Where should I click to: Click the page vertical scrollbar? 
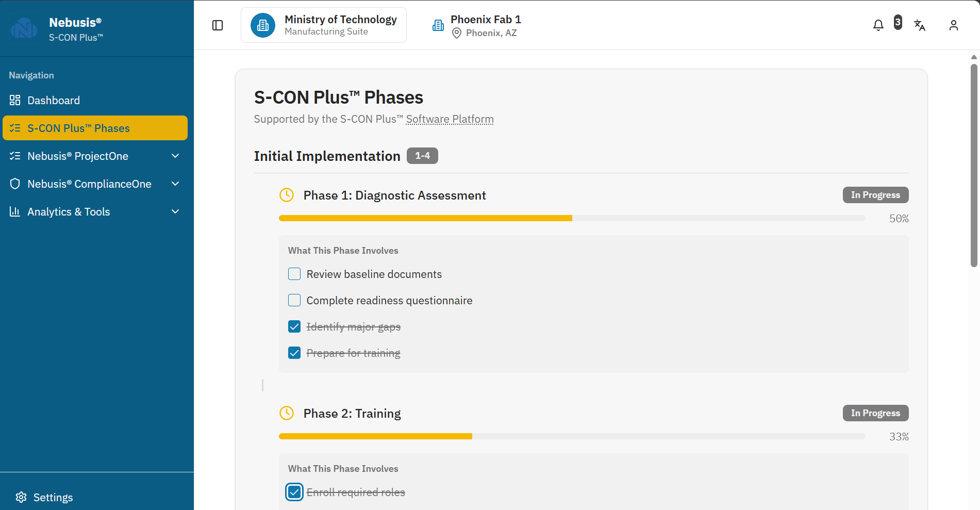pos(974,165)
